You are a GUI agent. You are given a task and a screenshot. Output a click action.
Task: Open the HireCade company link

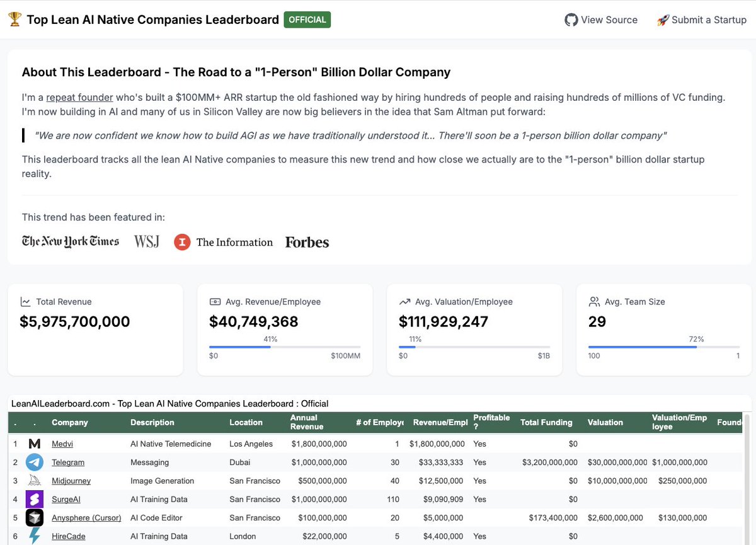[x=68, y=536]
